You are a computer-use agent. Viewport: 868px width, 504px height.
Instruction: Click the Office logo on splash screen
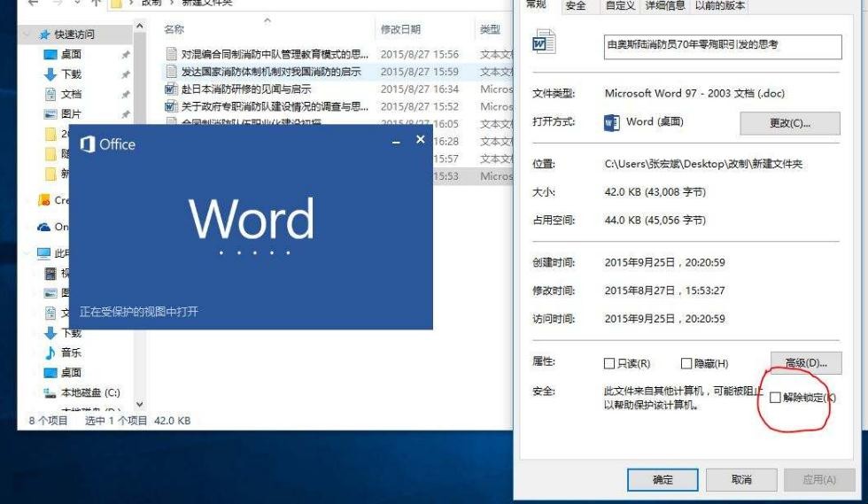tap(88, 144)
